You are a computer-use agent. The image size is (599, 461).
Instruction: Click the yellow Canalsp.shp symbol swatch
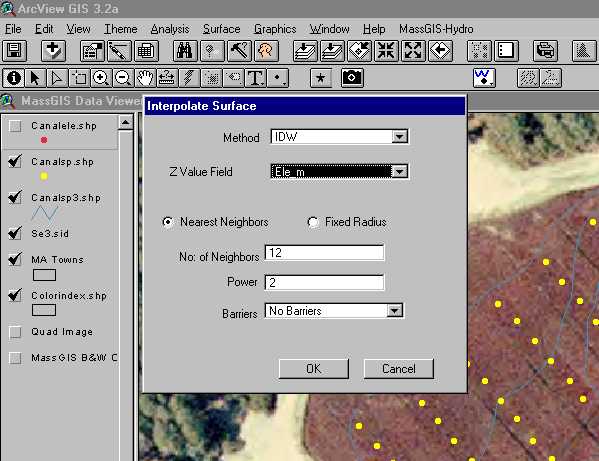point(44,176)
